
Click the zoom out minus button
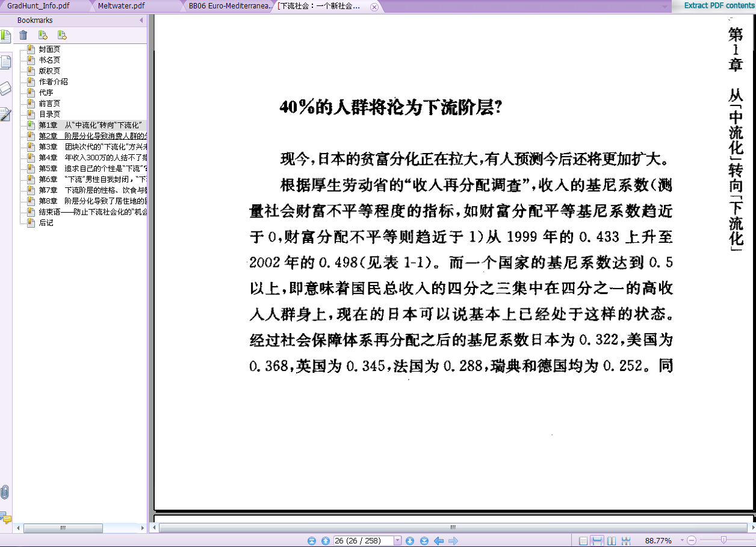click(x=692, y=541)
